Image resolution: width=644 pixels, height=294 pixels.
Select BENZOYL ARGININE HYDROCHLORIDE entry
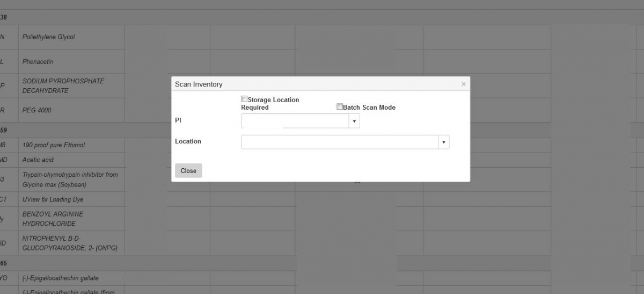pos(53,219)
